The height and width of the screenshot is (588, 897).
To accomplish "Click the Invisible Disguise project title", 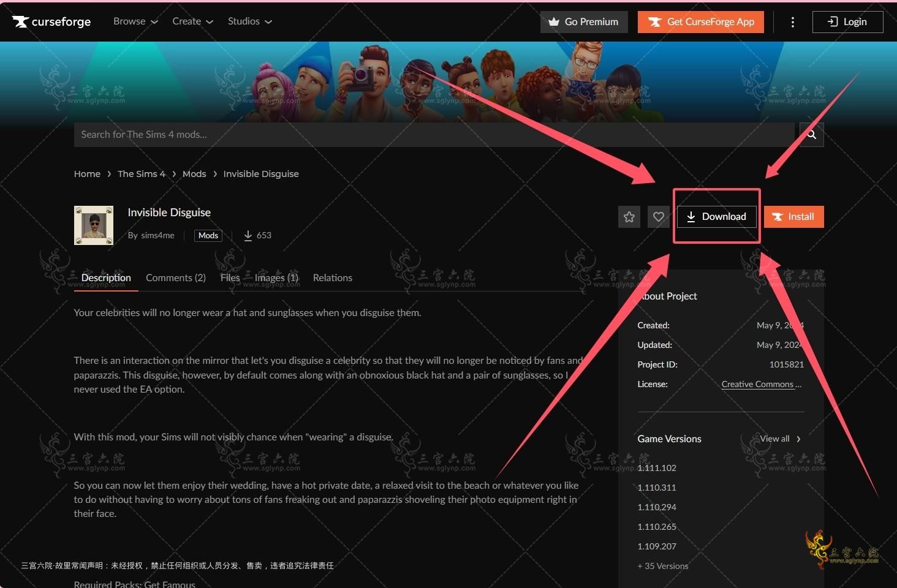I will [169, 213].
